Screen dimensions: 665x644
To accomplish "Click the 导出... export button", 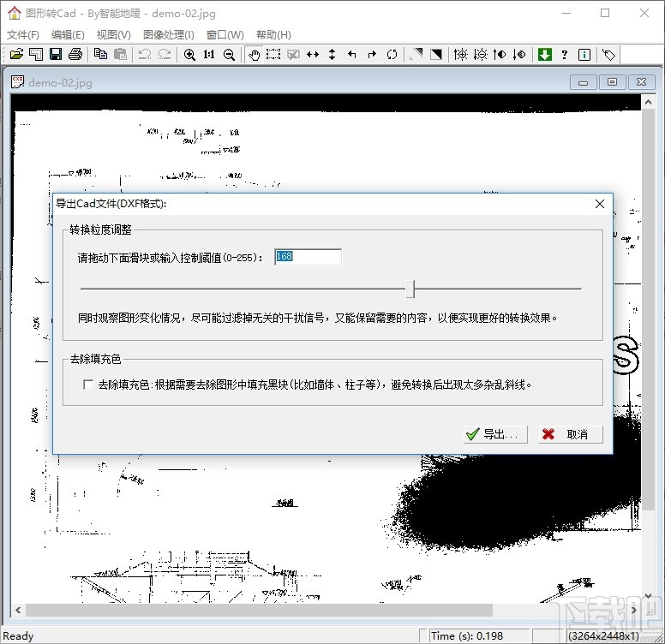I will 495,434.
